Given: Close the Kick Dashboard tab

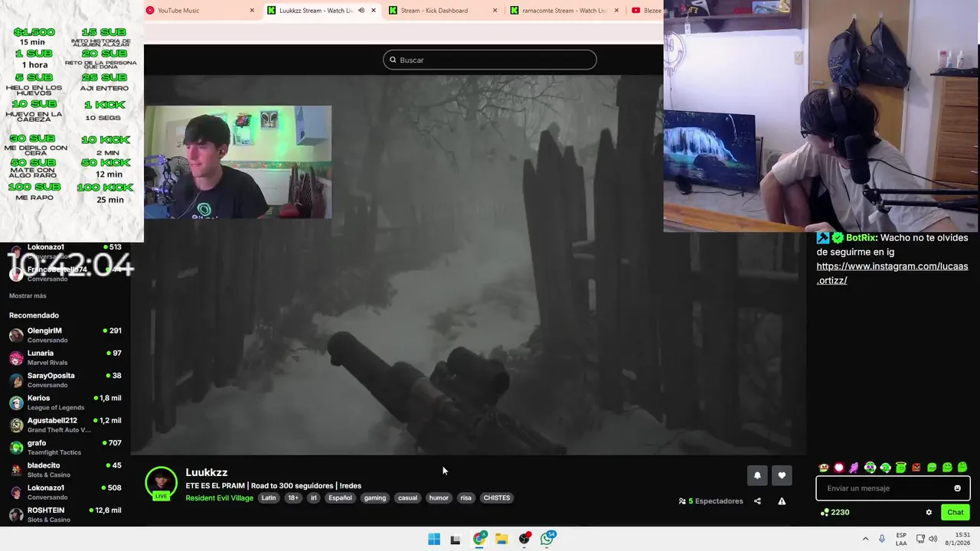Looking at the screenshot, I should [495, 11].
